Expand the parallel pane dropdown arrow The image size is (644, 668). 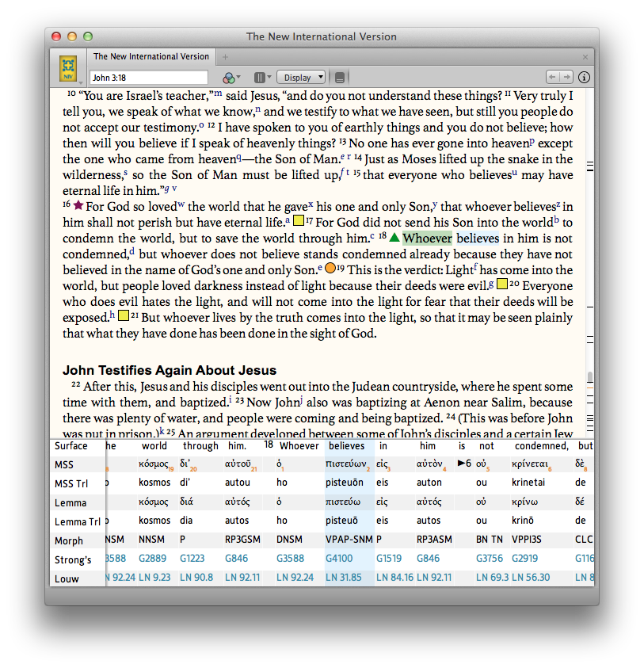[x=269, y=77]
